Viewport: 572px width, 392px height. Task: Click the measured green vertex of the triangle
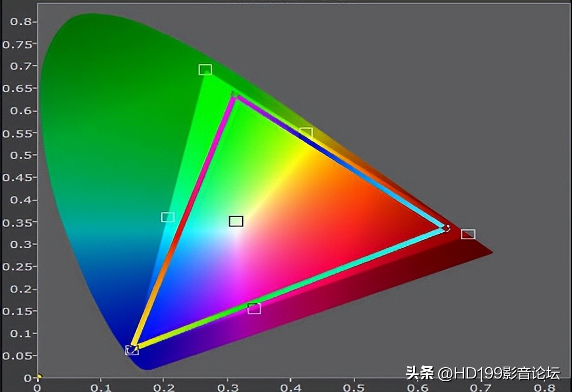coord(235,95)
